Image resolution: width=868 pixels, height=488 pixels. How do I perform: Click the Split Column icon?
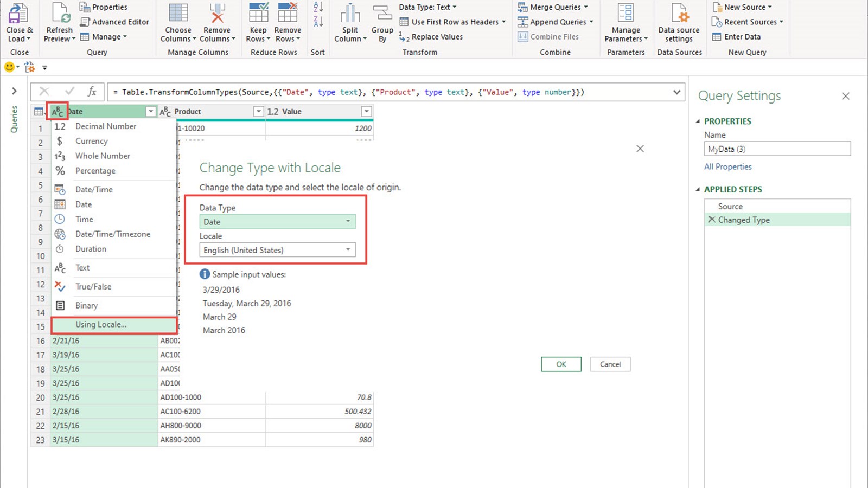[x=350, y=14]
